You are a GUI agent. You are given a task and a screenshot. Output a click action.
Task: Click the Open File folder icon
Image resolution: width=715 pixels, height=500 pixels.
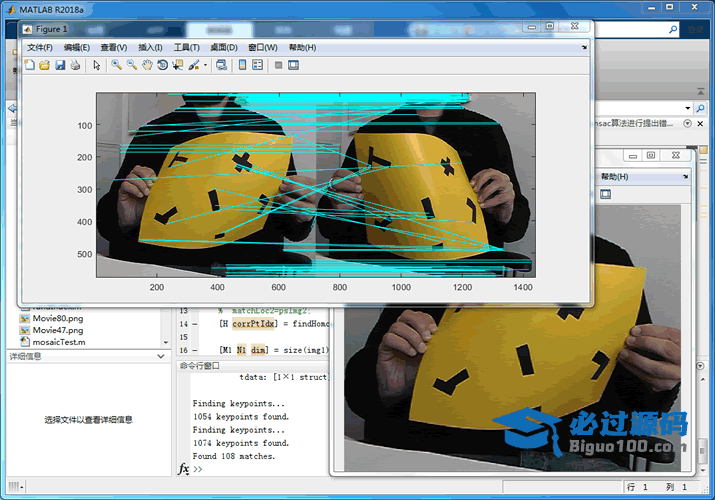[x=44, y=65]
